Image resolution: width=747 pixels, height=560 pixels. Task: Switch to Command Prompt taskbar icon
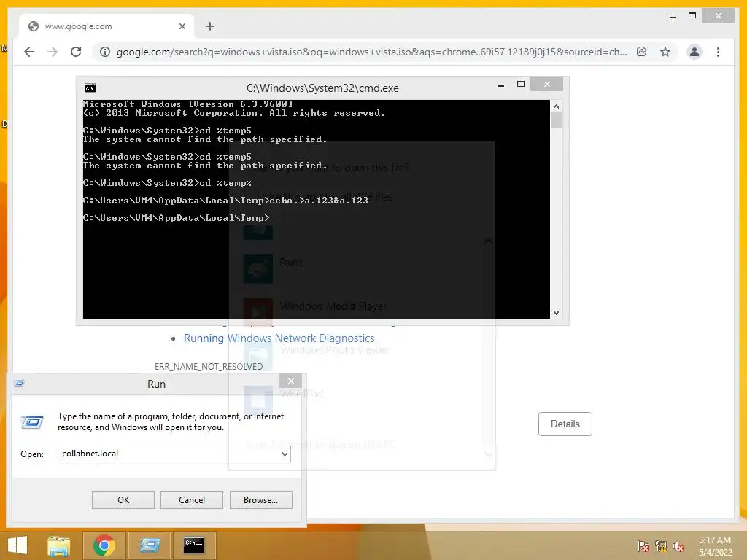pyautogui.click(x=194, y=545)
